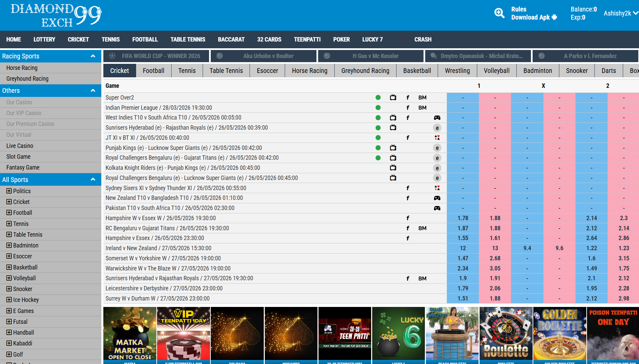Click back odds 1.78 for Hampshire W v Essex W
639x364 pixels.
click(463, 218)
